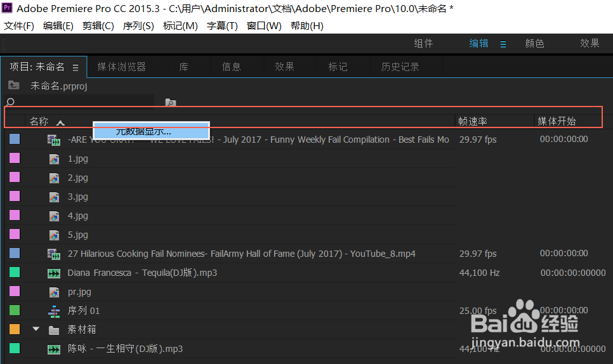The height and width of the screenshot is (364, 613).
Task: Switch to the 媒体浏览器 tab
Action: click(122, 67)
